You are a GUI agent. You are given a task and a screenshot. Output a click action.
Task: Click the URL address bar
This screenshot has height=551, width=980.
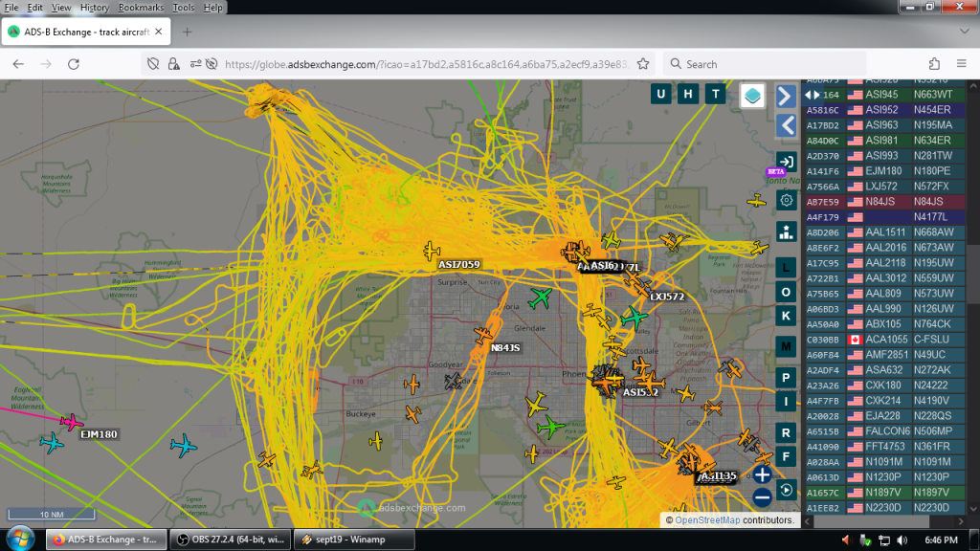point(426,64)
